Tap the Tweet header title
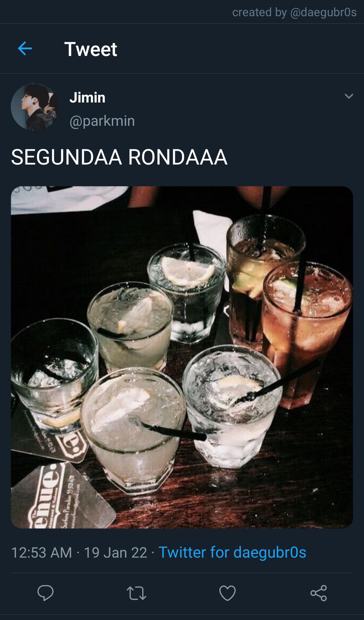This screenshot has width=364, height=620. 91,49
